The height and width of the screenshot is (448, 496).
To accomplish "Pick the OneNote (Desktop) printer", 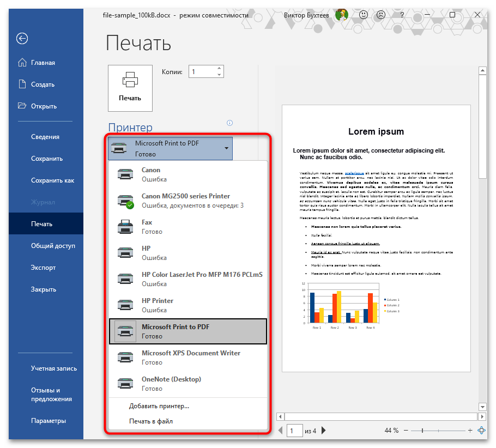I will coord(188,384).
